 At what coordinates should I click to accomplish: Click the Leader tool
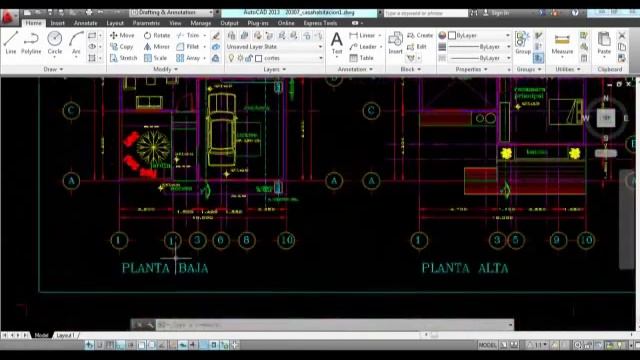pos(363,47)
